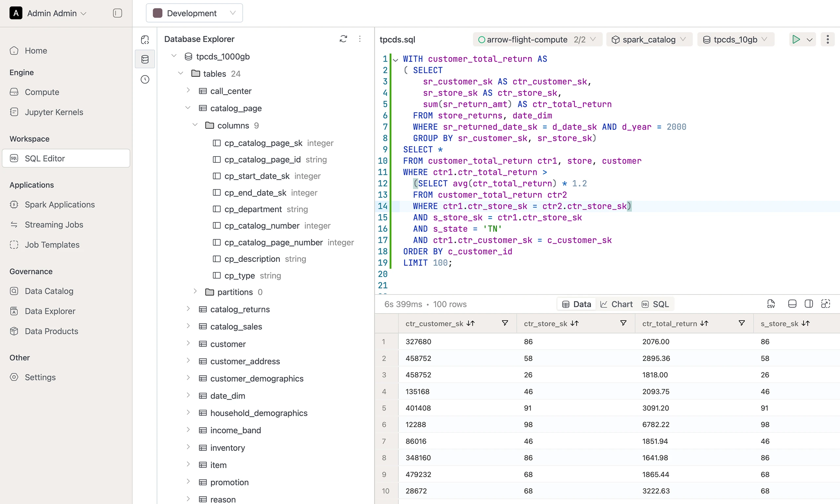Image resolution: width=840 pixels, height=504 pixels.
Task: Open Compute page
Action: [42, 92]
